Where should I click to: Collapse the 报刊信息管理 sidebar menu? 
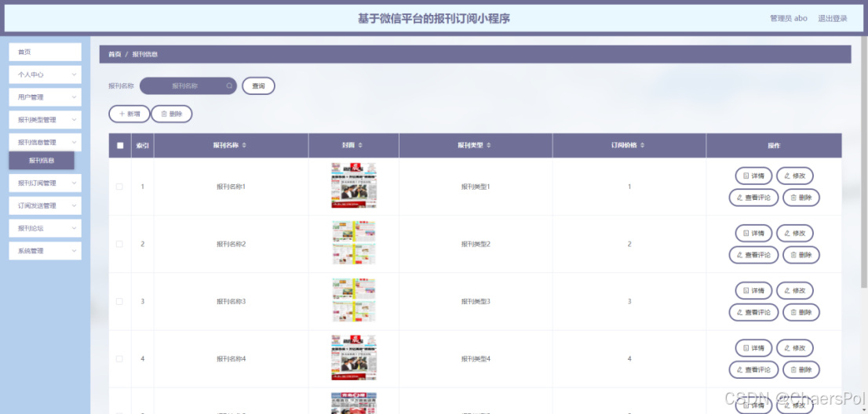coord(45,142)
